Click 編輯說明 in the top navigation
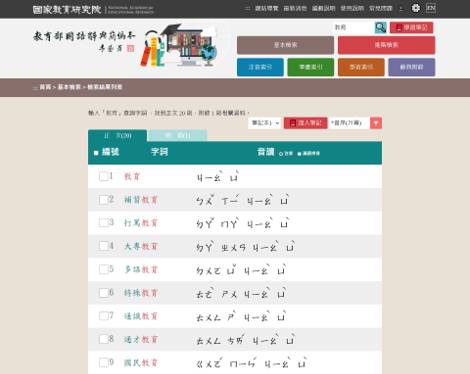The image size is (470, 374). click(323, 8)
